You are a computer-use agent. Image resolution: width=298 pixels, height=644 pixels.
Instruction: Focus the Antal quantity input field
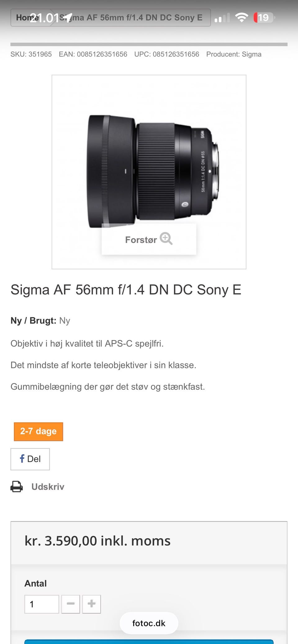point(42,604)
